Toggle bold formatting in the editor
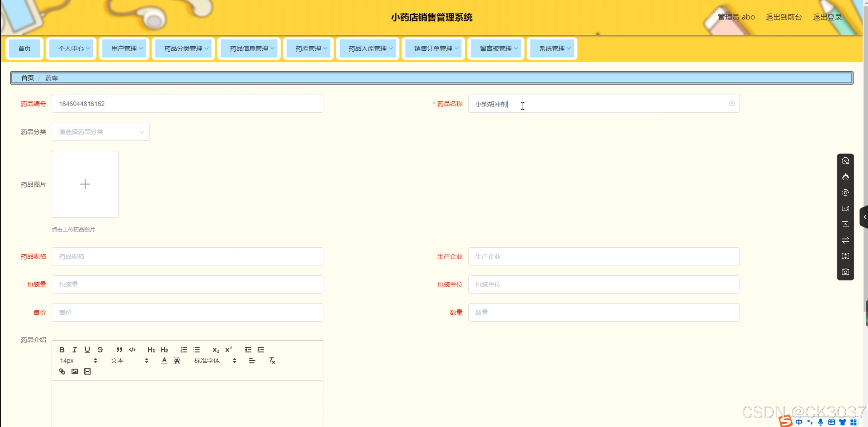This screenshot has width=868, height=427. pos(62,349)
